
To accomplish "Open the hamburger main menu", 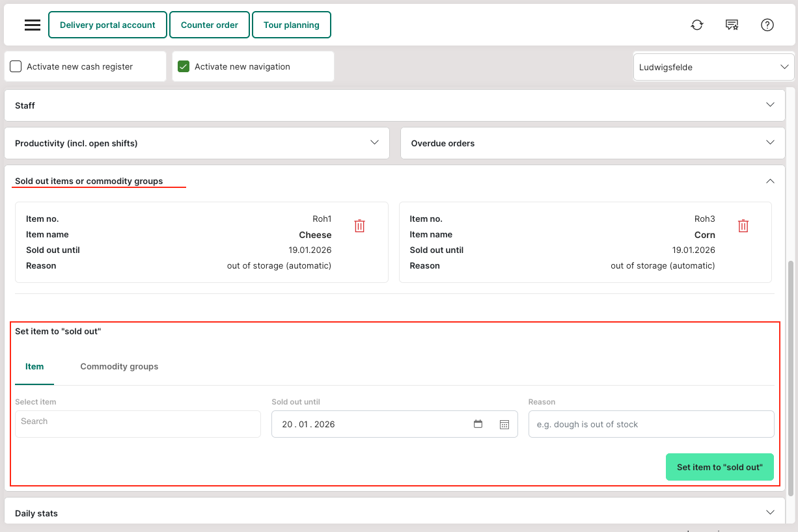I will (x=33, y=25).
